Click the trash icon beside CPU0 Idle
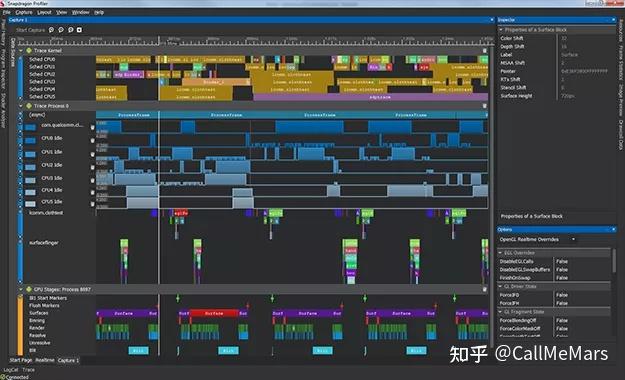625x380 pixels. [92, 141]
